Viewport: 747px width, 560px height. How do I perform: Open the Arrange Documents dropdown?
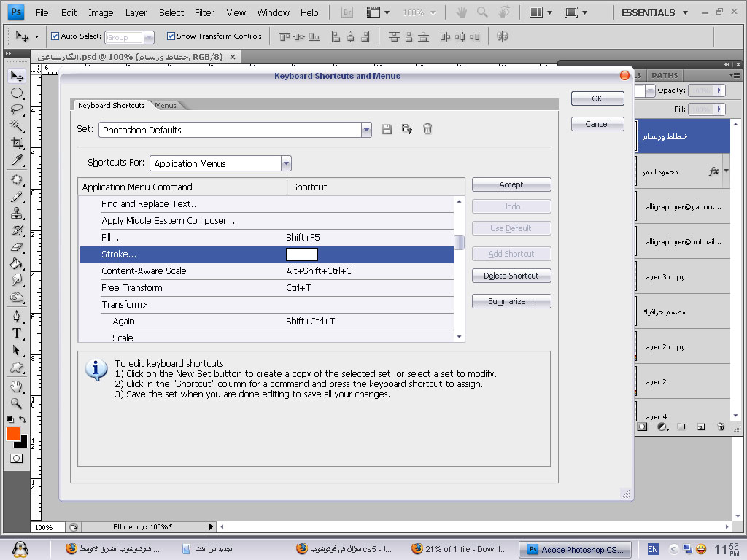[541, 13]
